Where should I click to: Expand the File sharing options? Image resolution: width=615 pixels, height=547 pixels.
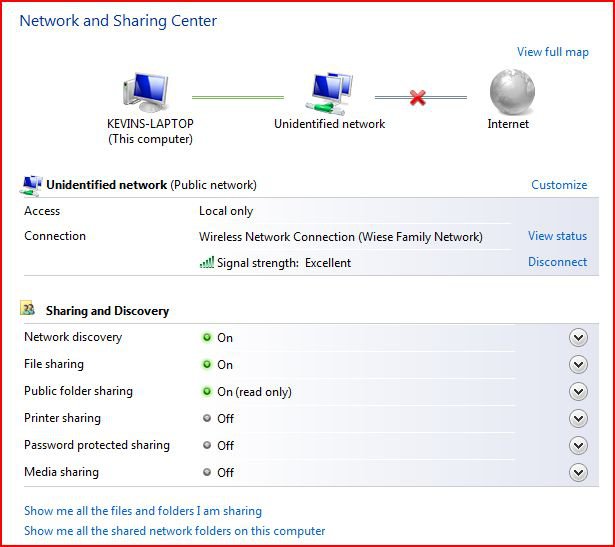point(577,364)
